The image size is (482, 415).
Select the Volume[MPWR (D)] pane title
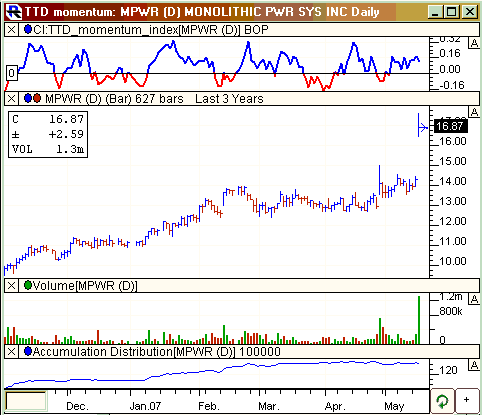click(x=85, y=286)
